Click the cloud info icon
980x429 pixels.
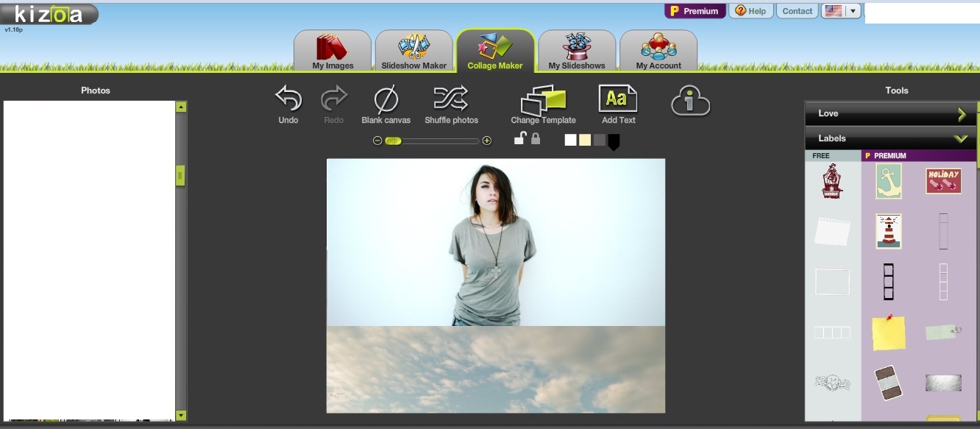690,102
